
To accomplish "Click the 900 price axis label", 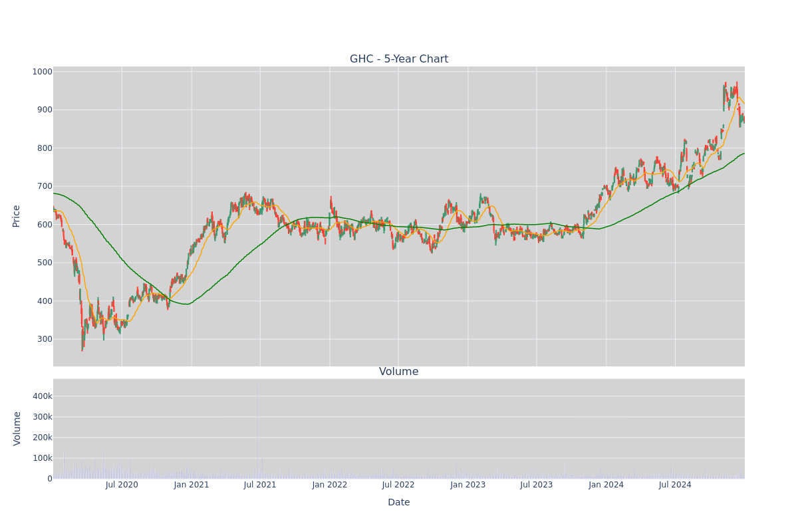I will coord(44,110).
